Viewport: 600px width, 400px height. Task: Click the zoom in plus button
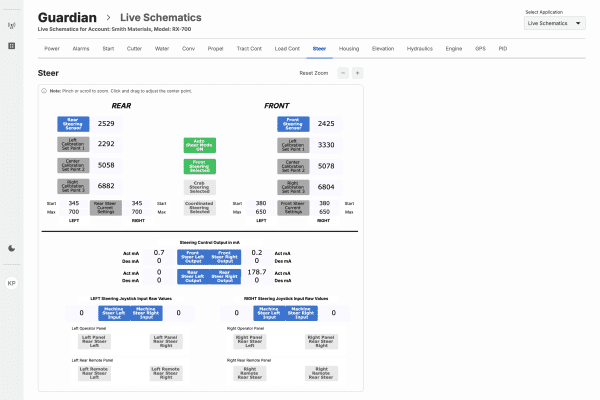tap(357, 73)
